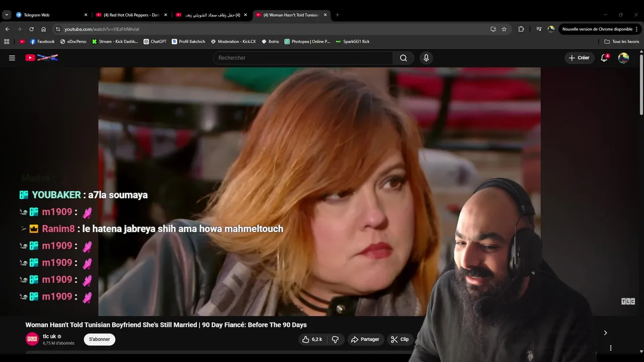
Task: Open the Profil Bakchich bookmark
Action: coord(188,42)
